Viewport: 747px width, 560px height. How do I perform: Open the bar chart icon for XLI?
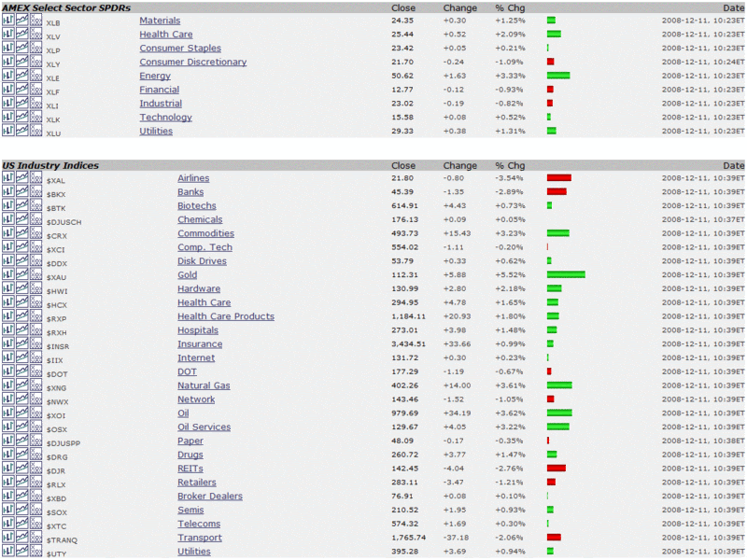point(8,103)
